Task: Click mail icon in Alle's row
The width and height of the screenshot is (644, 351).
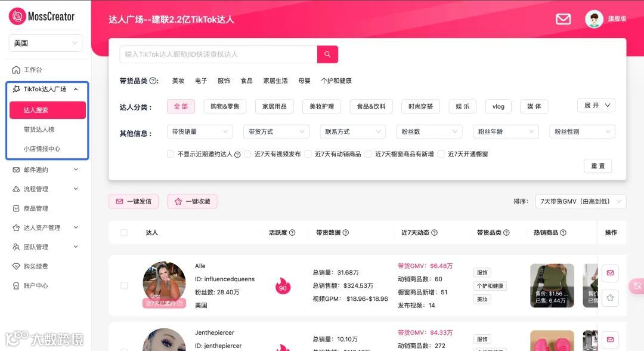Action: pyautogui.click(x=610, y=273)
